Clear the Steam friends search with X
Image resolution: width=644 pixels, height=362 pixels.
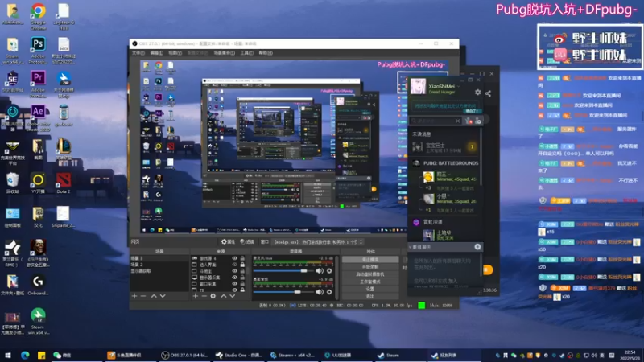(x=457, y=121)
